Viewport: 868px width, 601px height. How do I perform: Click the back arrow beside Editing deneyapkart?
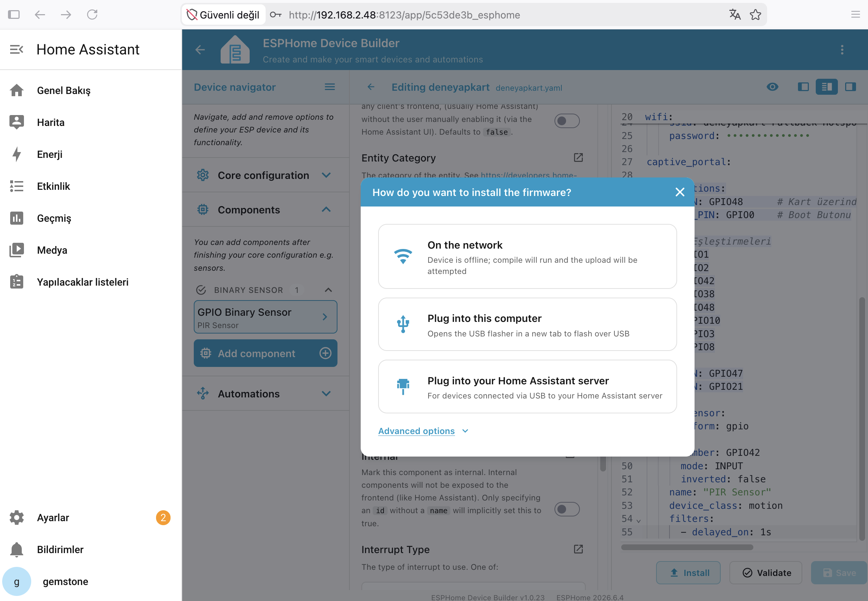pyautogui.click(x=371, y=87)
